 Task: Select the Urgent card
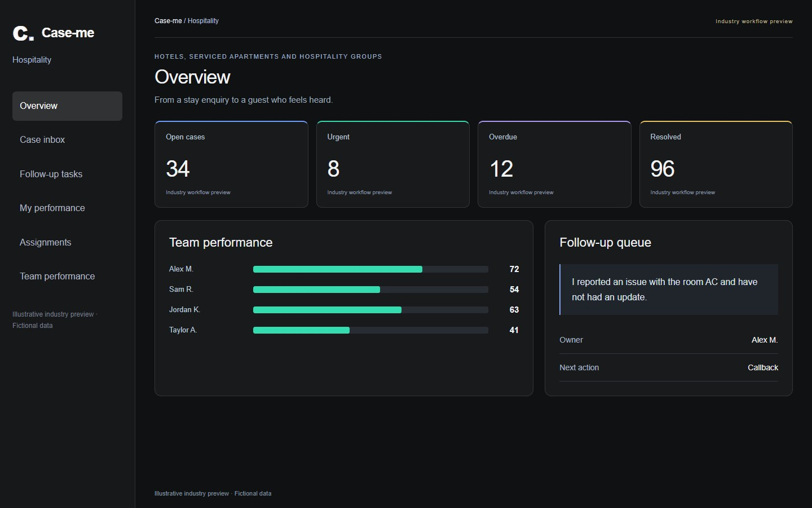393,164
